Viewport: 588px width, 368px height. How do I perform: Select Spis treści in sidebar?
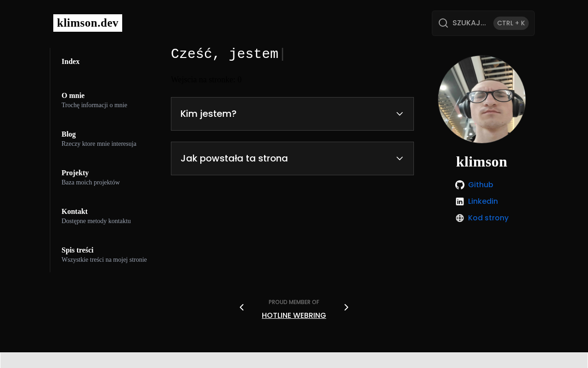tap(78, 250)
